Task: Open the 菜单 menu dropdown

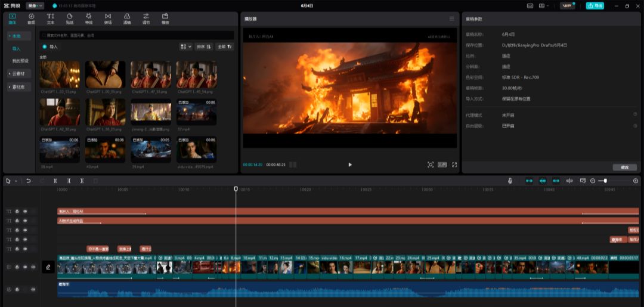Action: pos(35,6)
